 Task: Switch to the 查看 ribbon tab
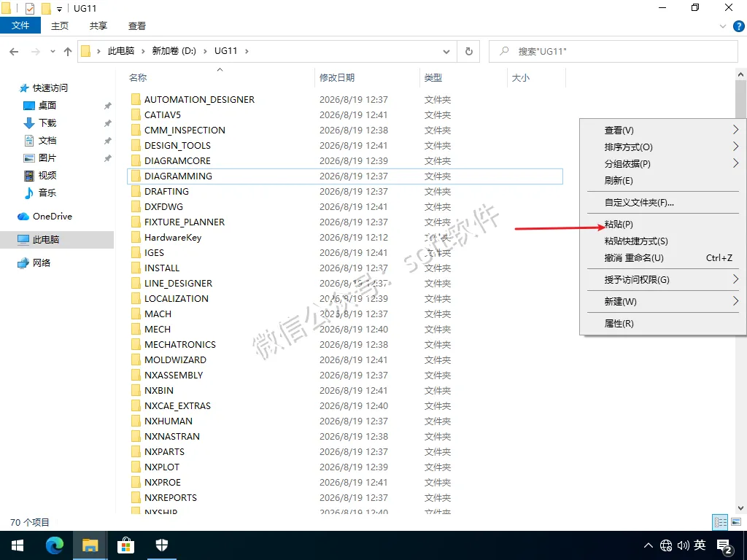click(137, 26)
